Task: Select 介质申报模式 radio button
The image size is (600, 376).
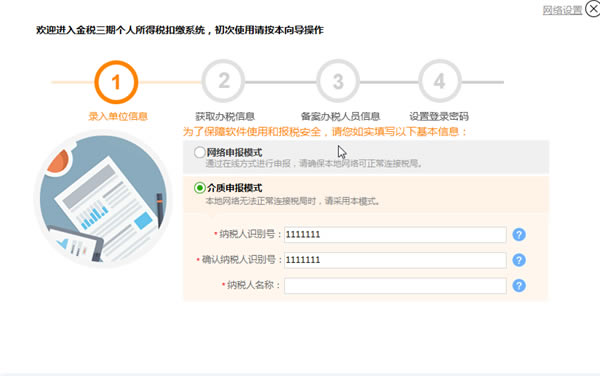Action: pos(199,188)
